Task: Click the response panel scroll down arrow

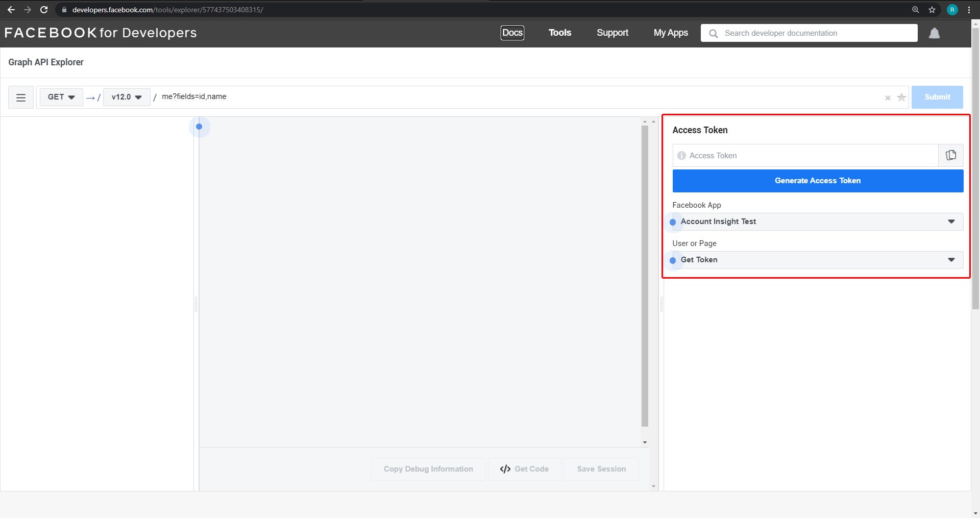Action: (x=645, y=442)
